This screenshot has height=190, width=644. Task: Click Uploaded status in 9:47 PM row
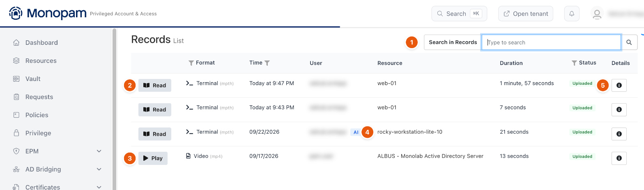pyautogui.click(x=582, y=83)
